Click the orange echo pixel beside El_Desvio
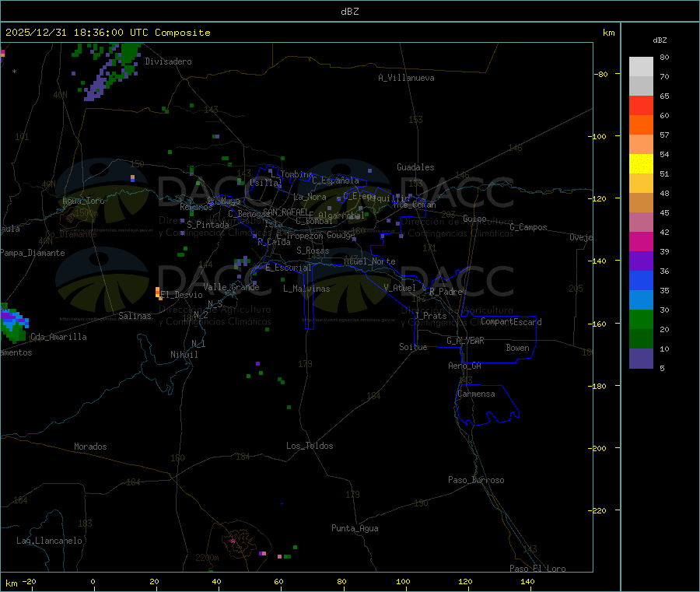Viewport: 700px width, 592px height. [158, 292]
